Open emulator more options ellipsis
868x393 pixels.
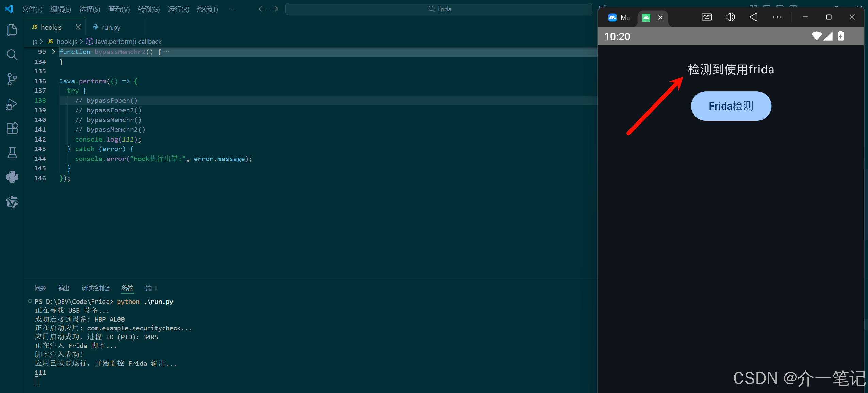(777, 17)
